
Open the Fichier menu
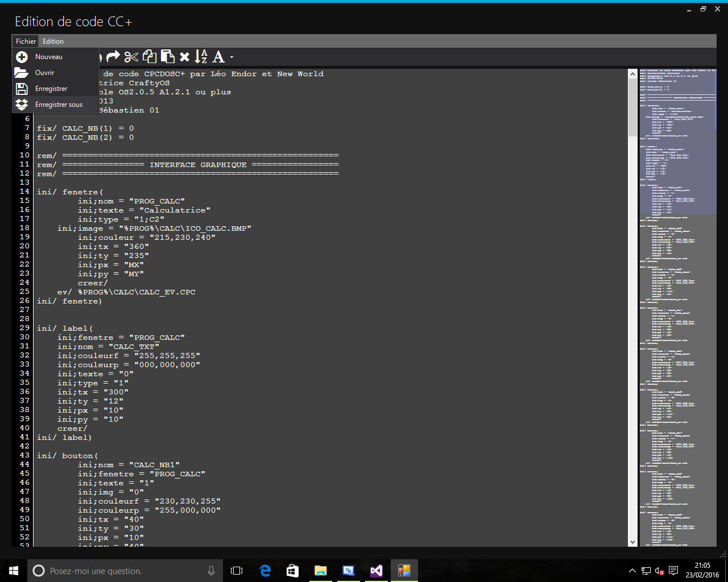coord(26,41)
